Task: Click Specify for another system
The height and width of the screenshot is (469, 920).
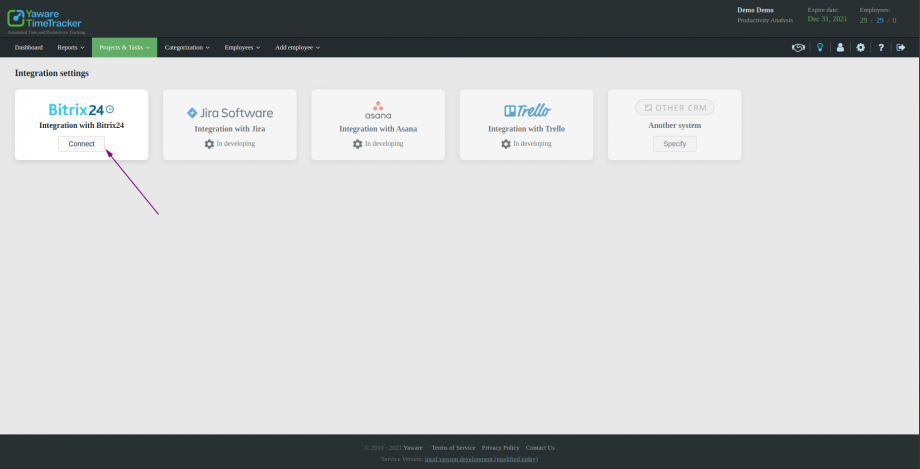Action: click(675, 144)
